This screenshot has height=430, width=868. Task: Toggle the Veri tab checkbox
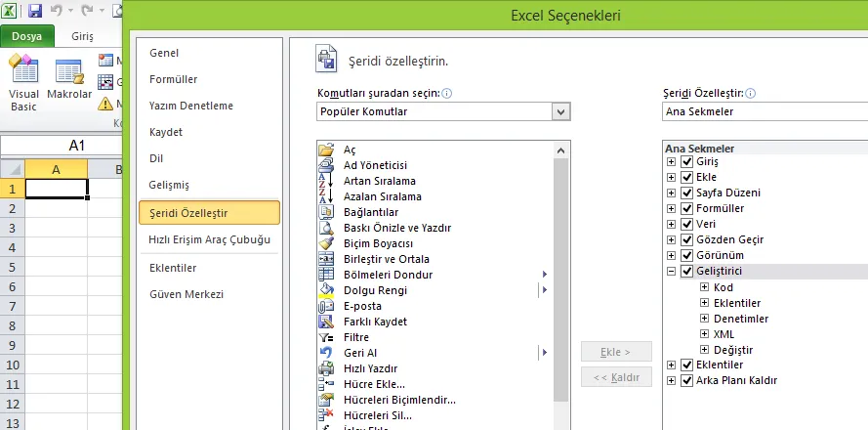click(x=686, y=225)
